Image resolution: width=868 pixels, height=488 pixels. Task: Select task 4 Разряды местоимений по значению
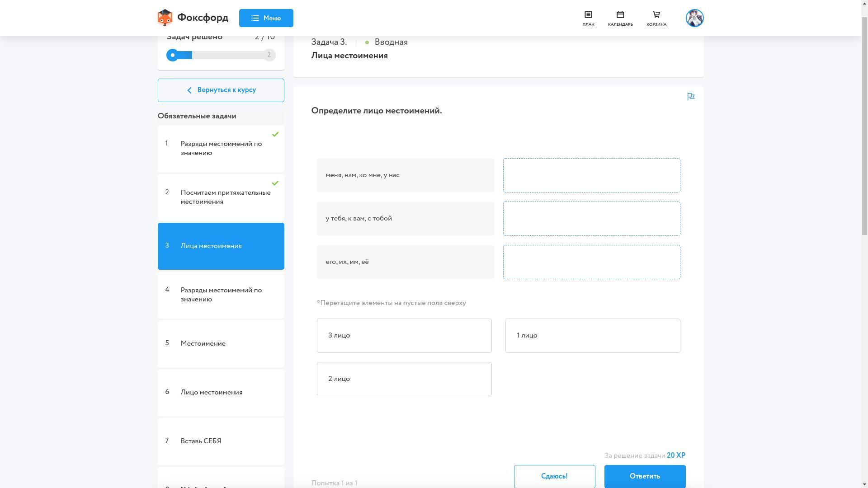tap(221, 295)
